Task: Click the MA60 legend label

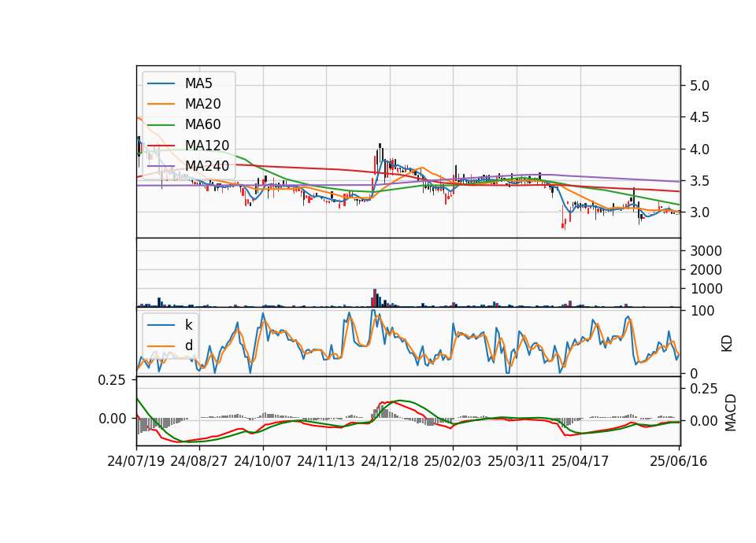Action: [x=202, y=125]
